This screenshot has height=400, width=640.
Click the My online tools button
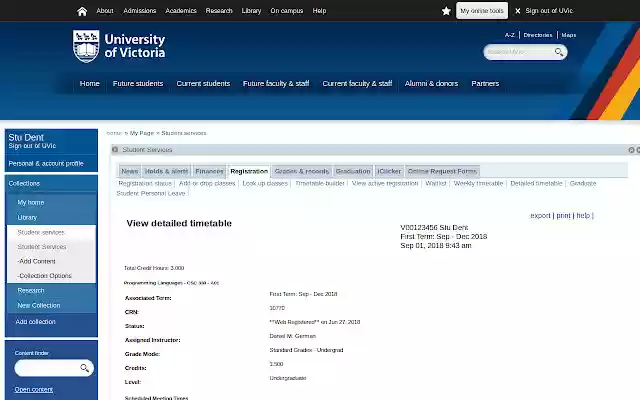pyautogui.click(x=482, y=11)
